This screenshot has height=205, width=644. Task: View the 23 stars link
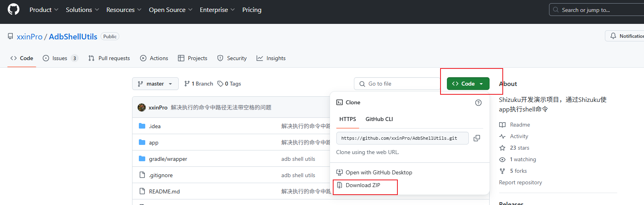(x=520, y=148)
